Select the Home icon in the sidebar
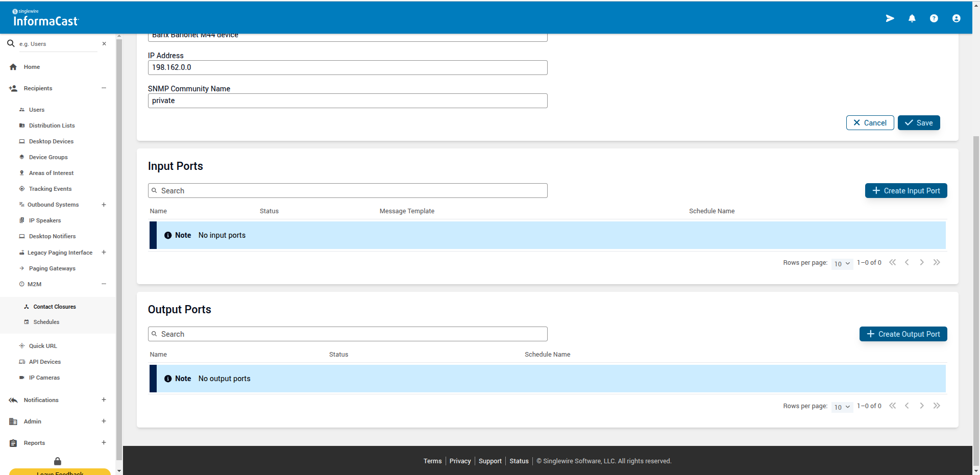 click(x=12, y=67)
